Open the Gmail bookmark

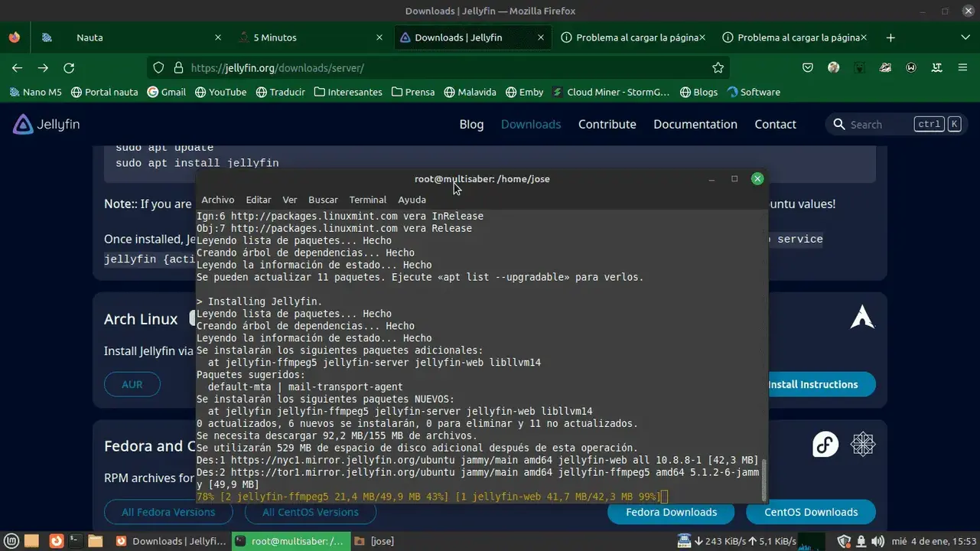click(x=167, y=92)
